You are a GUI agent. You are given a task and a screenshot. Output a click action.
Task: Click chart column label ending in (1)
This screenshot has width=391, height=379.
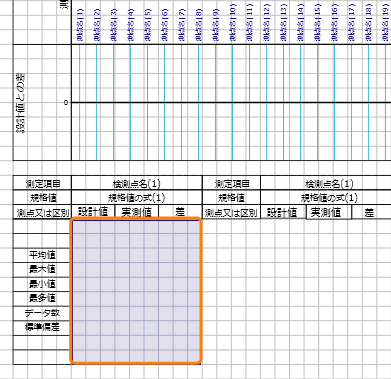[80, 26]
